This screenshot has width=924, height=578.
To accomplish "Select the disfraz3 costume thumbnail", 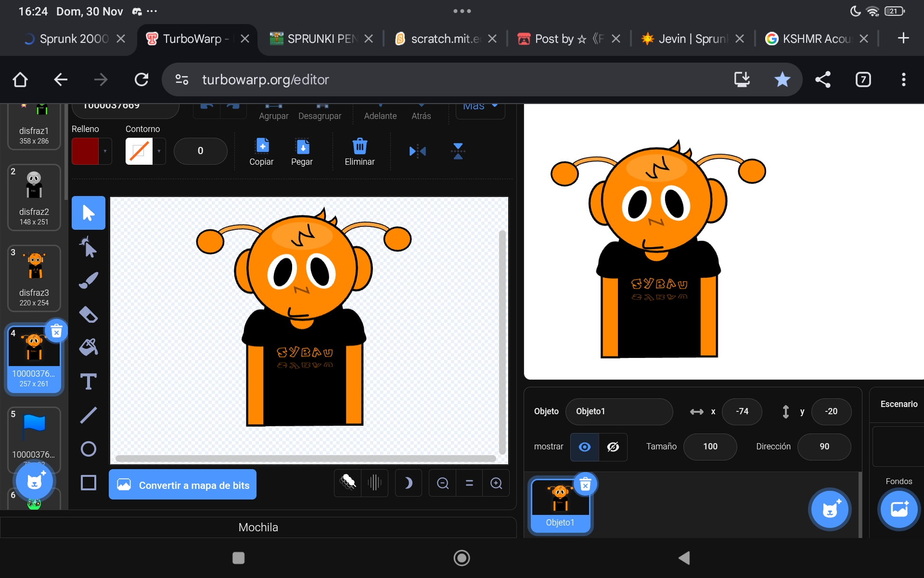I will click(x=34, y=278).
